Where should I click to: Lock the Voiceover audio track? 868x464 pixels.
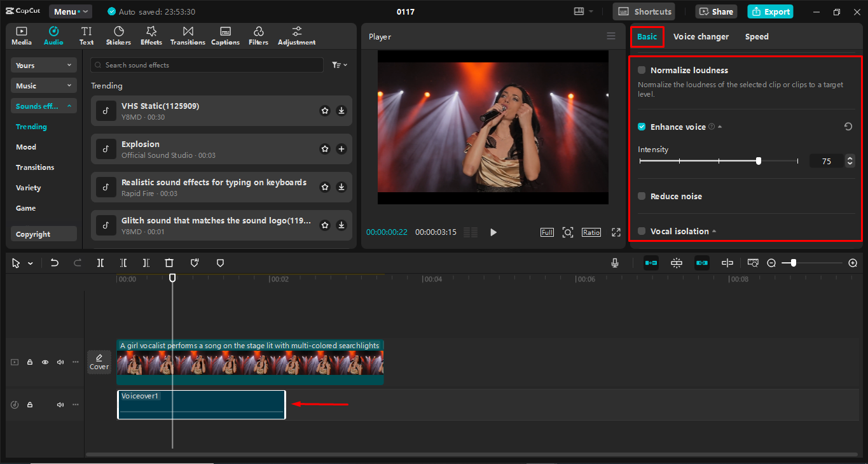[x=30, y=405]
